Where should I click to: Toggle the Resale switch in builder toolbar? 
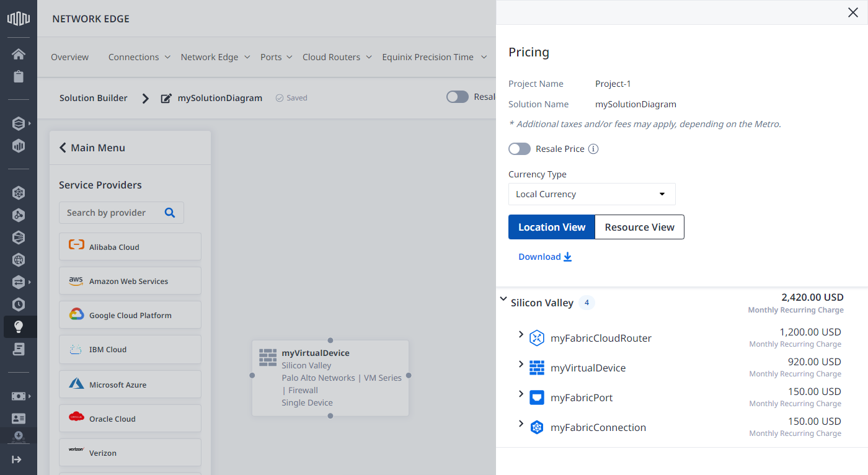[x=458, y=97]
